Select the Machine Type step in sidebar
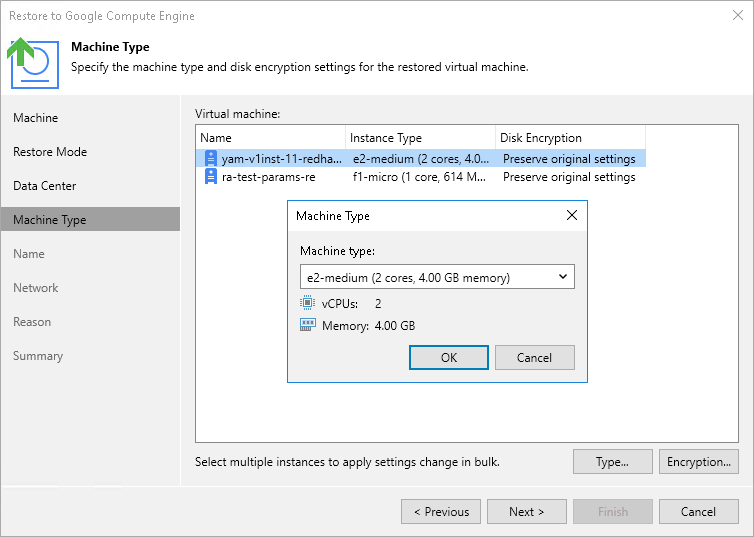 [x=90, y=219]
